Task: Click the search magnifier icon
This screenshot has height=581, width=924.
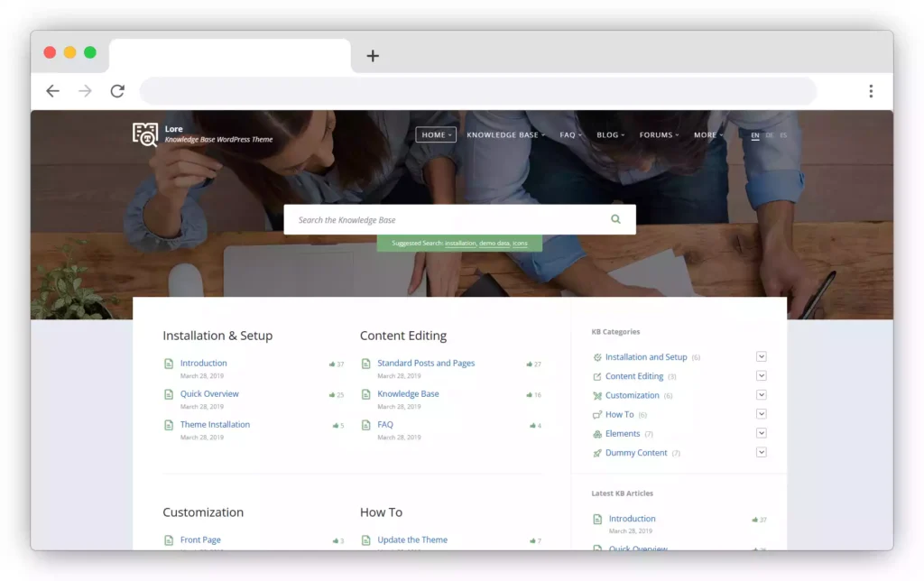Action: pos(615,219)
